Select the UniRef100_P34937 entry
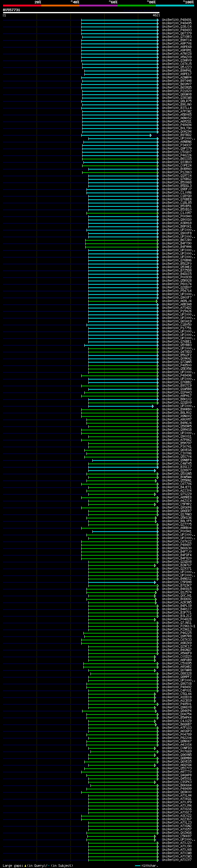This screenshot has width=197, height=868. click(x=176, y=145)
